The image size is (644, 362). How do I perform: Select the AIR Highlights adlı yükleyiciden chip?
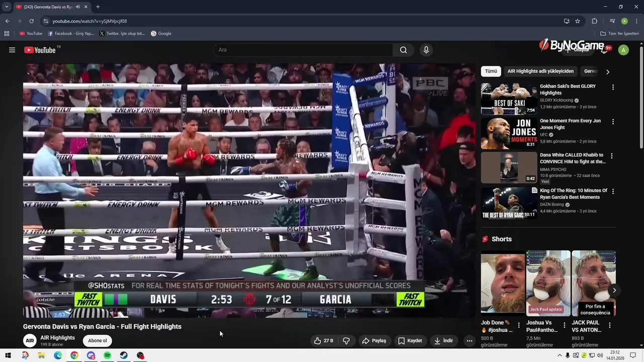540,71
